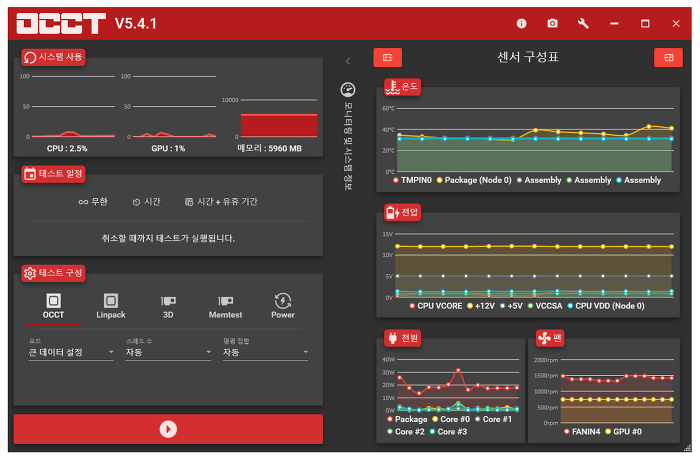Click the red memory usage bar
Image resolution: width=700 pixels, height=460 pixels.
click(x=279, y=125)
